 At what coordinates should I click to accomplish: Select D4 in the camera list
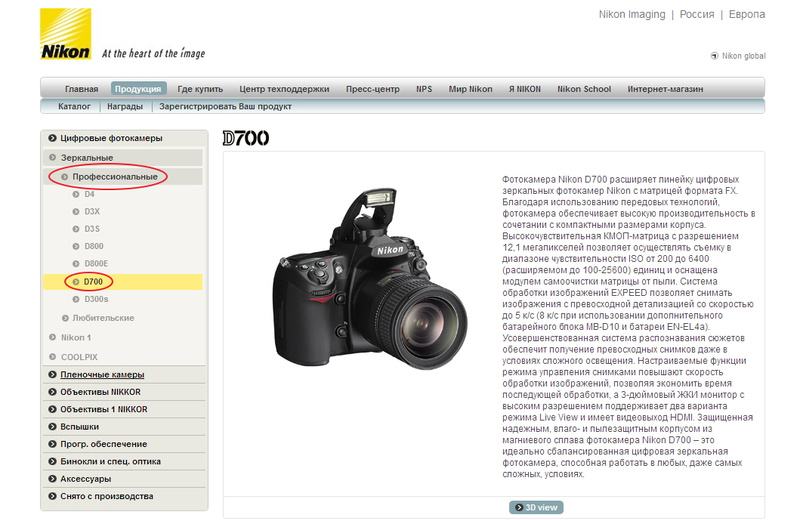click(89, 194)
